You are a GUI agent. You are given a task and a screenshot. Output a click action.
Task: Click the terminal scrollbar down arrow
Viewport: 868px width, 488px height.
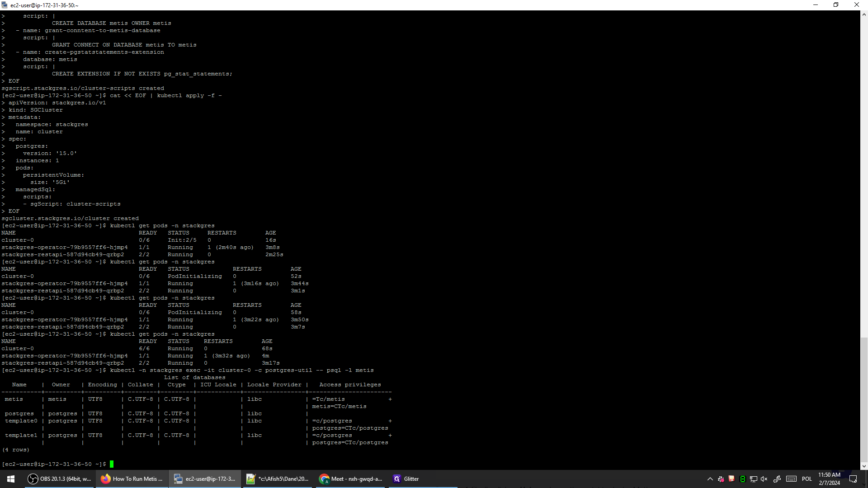(x=864, y=466)
